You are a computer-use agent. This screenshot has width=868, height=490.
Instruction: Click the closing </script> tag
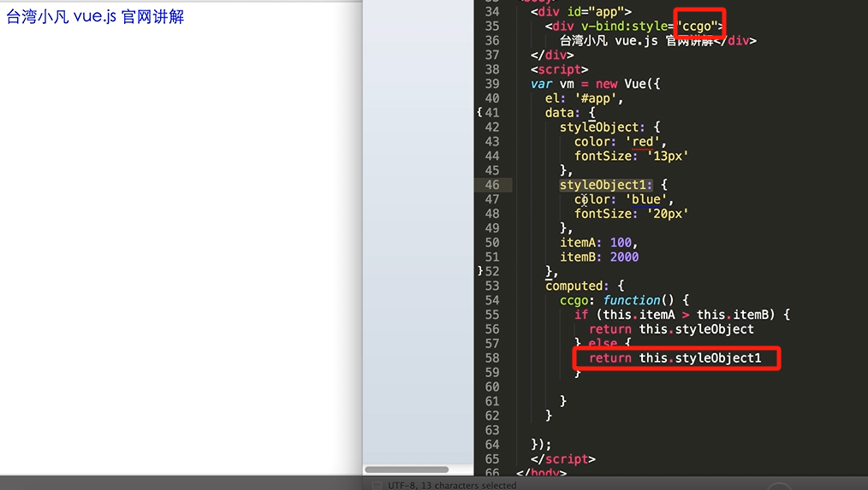[563, 459]
